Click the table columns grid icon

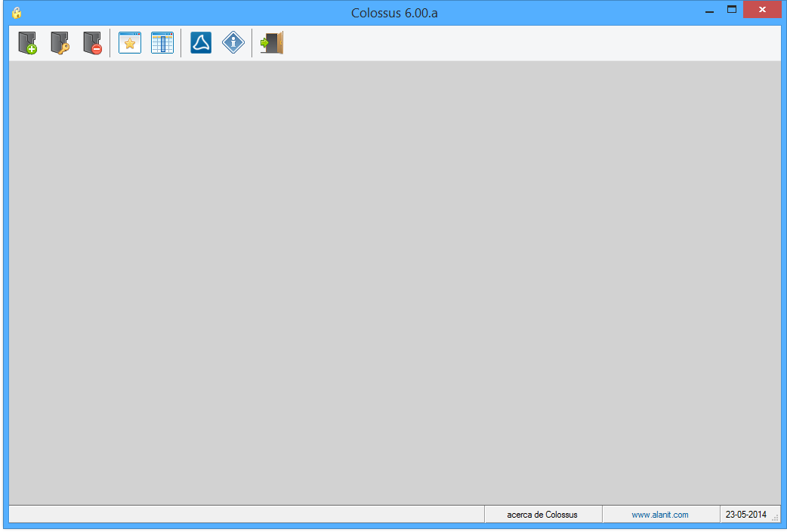(x=162, y=43)
